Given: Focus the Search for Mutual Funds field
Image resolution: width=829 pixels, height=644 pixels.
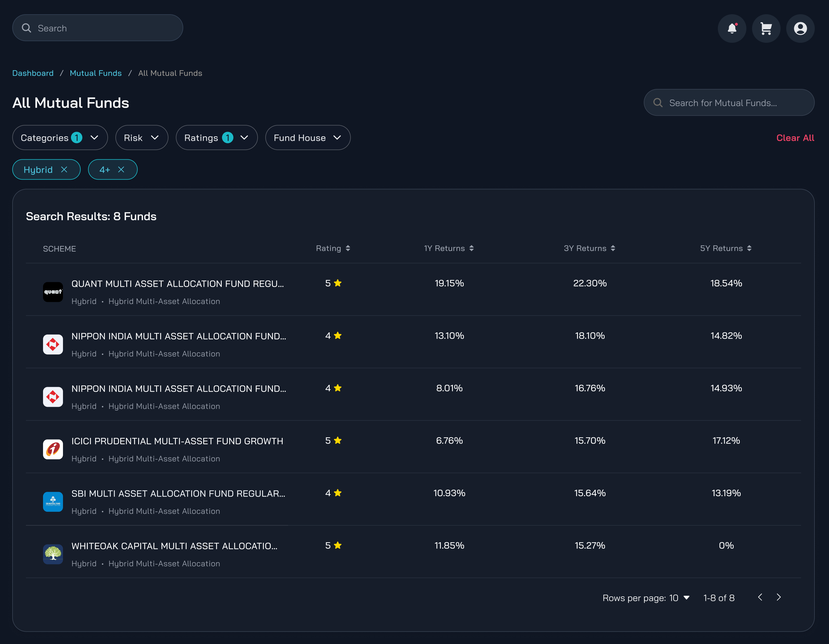Looking at the screenshot, I should pos(729,103).
